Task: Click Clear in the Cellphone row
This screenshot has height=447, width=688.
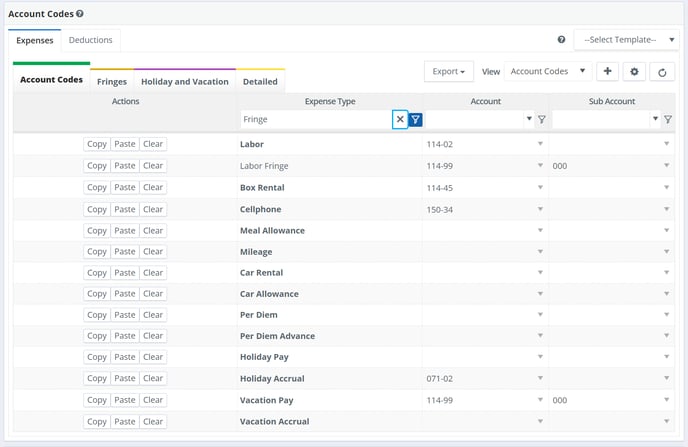Action: [x=153, y=209]
